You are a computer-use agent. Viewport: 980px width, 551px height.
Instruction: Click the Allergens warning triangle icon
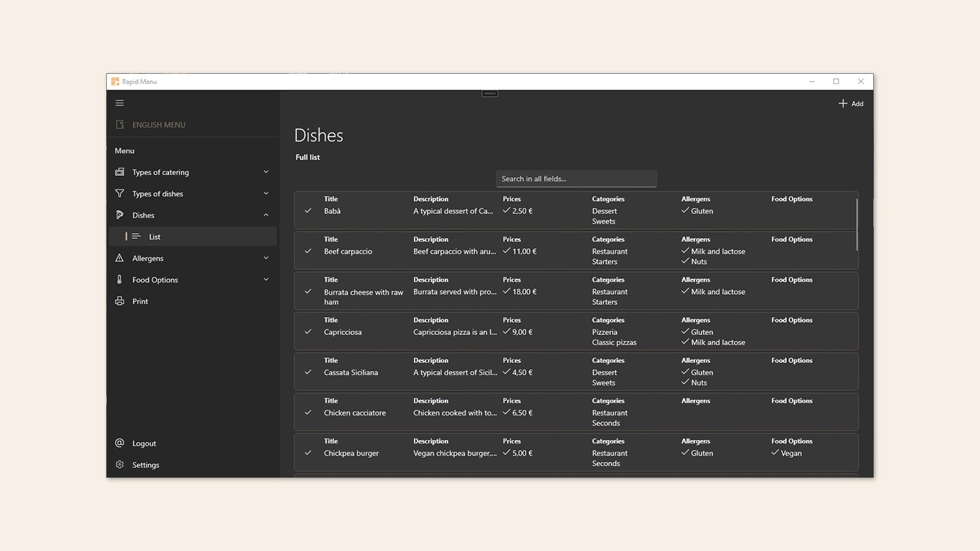(120, 258)
